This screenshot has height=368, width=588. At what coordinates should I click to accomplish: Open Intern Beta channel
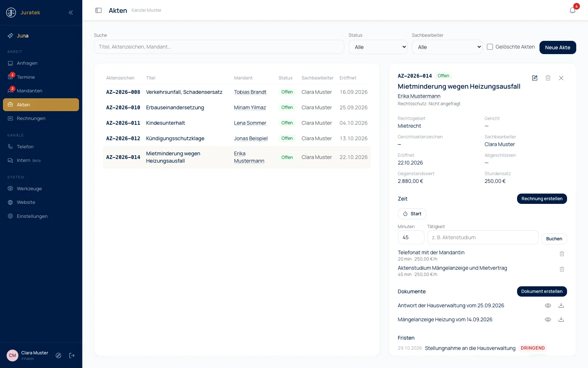coord(41,160)
